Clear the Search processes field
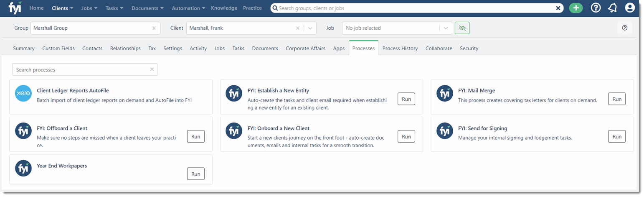This screenshot has width=644, height=197. pos(152,69)
